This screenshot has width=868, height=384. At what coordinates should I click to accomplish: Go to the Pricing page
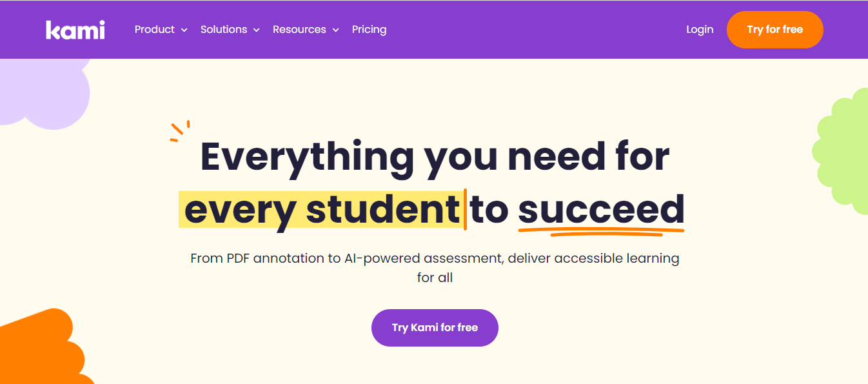pyautogui.click(x=369, y=30)
